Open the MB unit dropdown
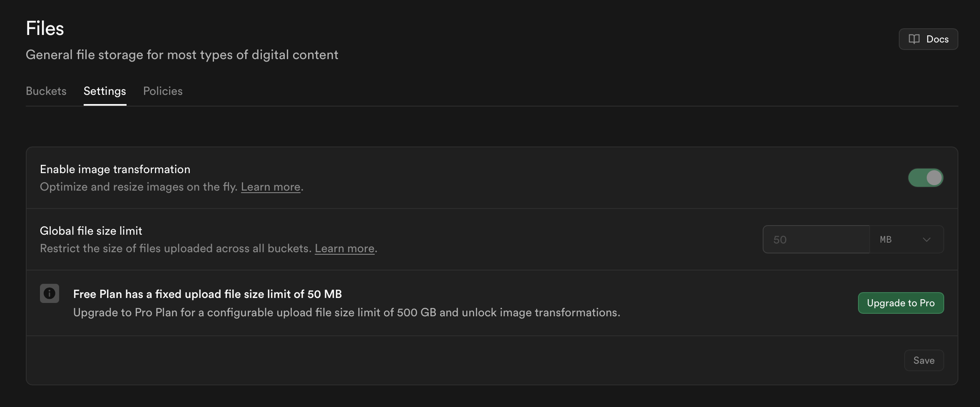Screen dimensions: 980x407 point(906,239)
